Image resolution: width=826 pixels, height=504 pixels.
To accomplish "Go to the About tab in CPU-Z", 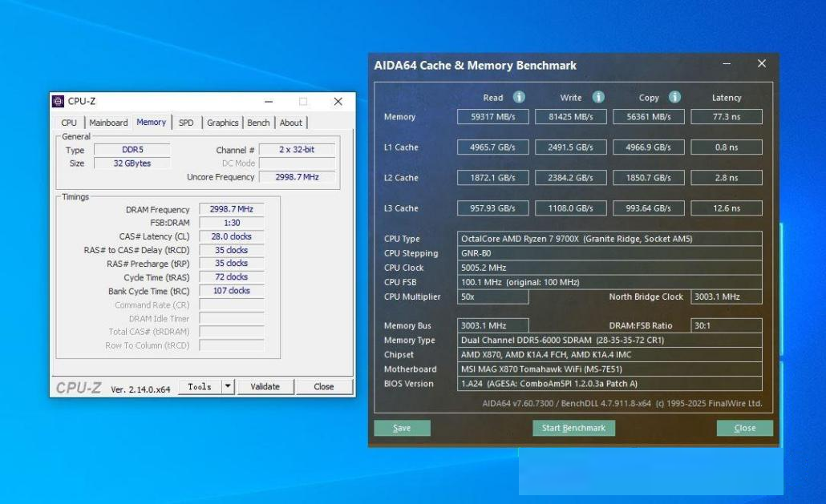I will pyautogui.click(x=291, y=123).
